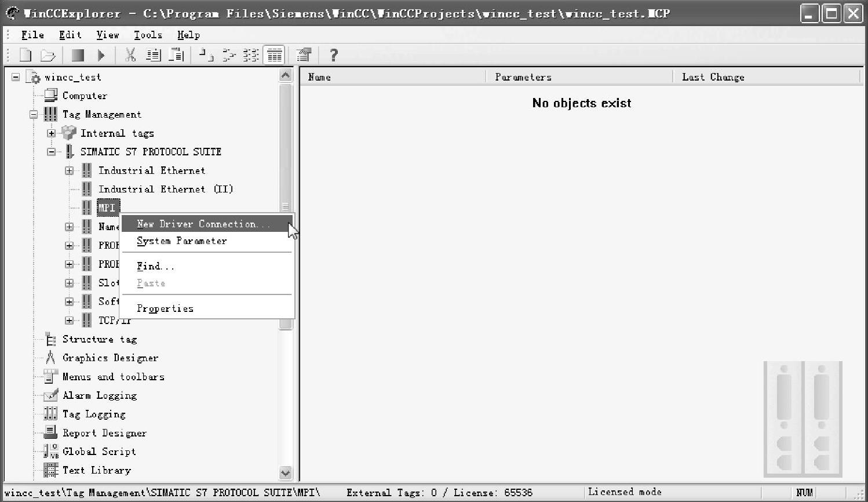Choose New Driver Connection from context menu

point(207,224)
